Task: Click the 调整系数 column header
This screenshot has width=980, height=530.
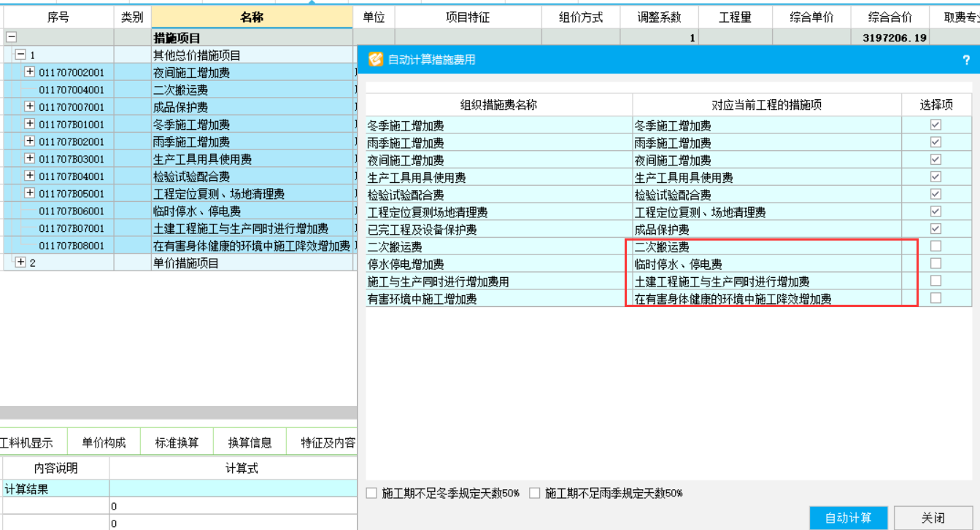Action: (659, 17)
